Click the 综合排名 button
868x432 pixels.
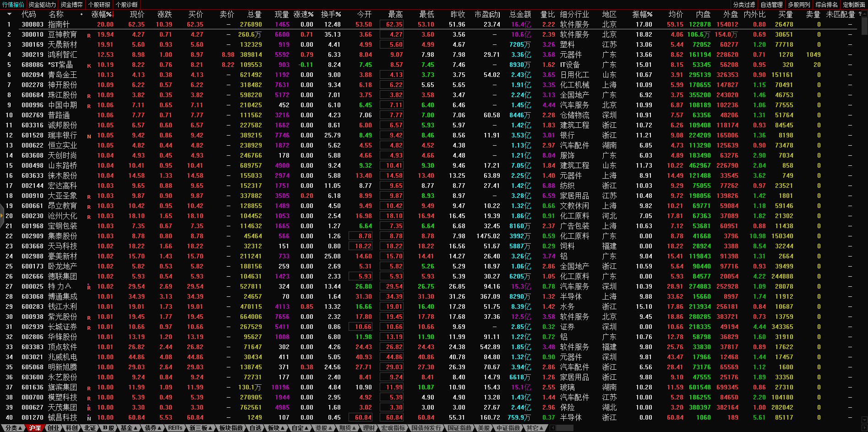pos(826,5)
